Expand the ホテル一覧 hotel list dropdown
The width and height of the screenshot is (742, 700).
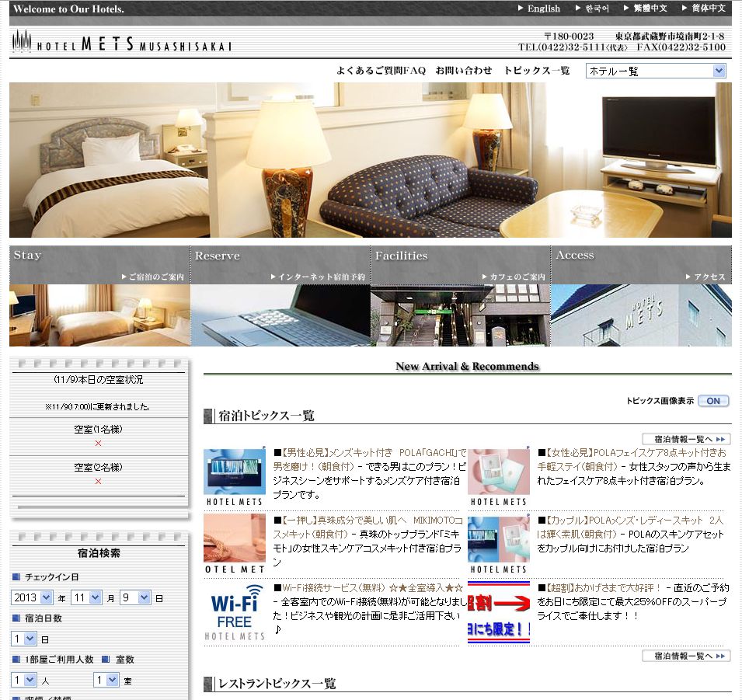656,71
